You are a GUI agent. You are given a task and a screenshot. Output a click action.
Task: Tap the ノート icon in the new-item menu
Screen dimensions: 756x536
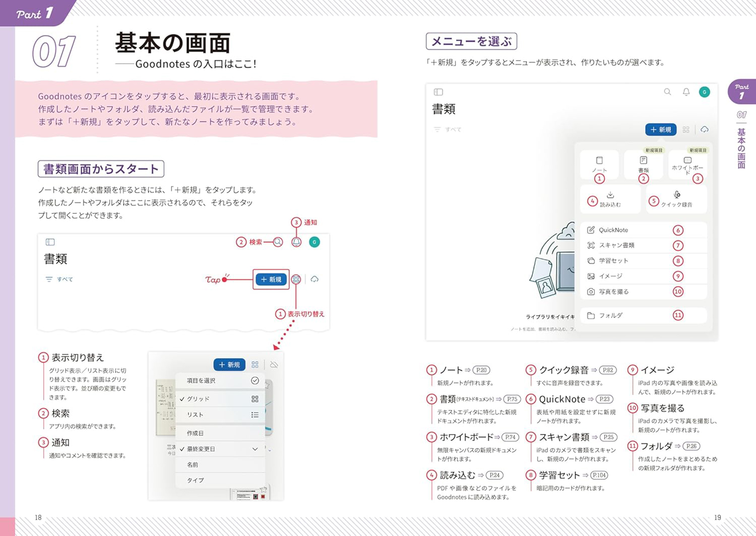pyautogui.click(x=599, y=161)
